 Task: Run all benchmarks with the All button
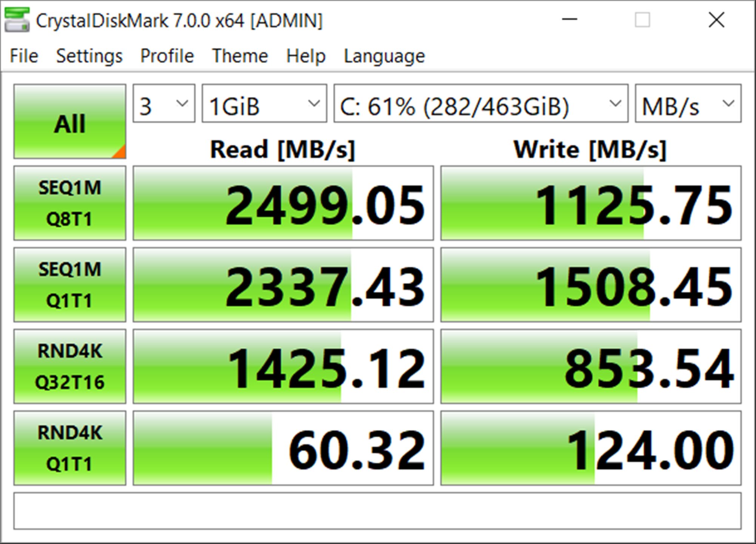tap(70, 121)
